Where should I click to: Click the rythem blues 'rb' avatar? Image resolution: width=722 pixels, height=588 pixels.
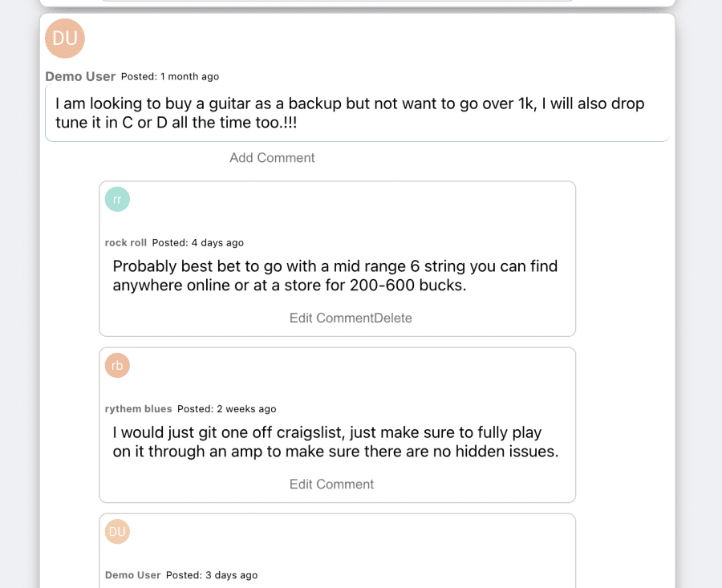point(117,365)
